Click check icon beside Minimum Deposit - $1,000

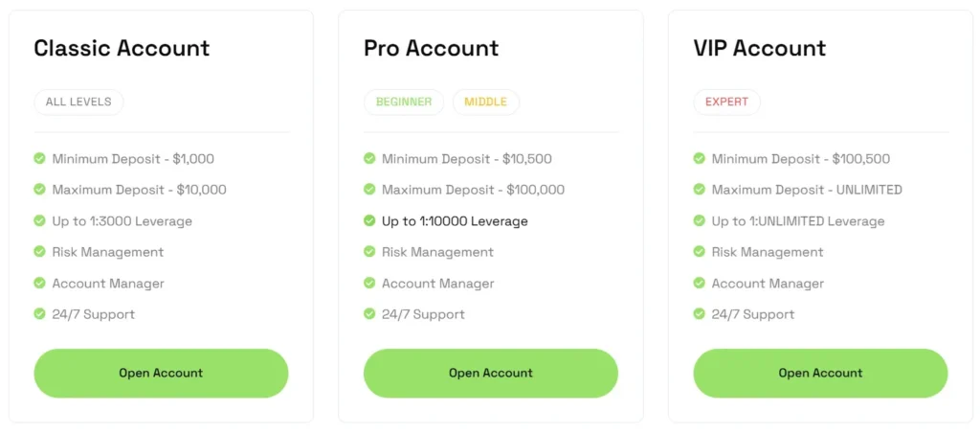pos(40,158)
